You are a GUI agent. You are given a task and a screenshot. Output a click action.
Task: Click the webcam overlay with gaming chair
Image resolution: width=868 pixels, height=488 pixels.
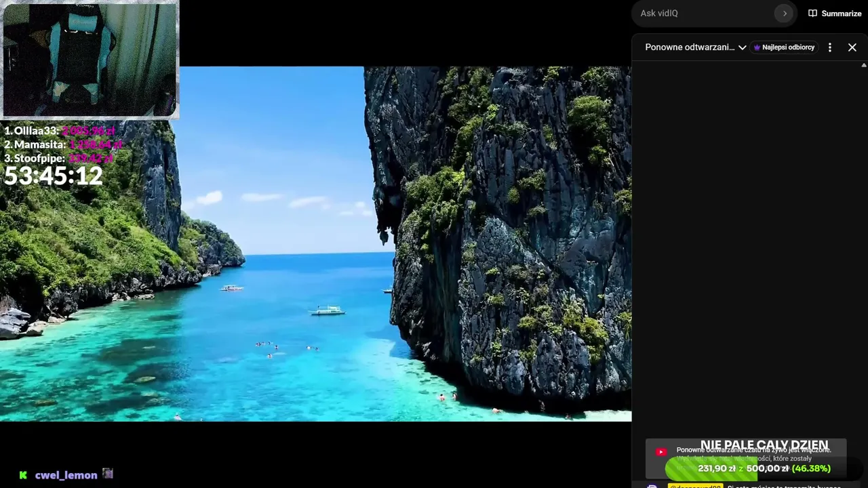click(x=90, y=60)
